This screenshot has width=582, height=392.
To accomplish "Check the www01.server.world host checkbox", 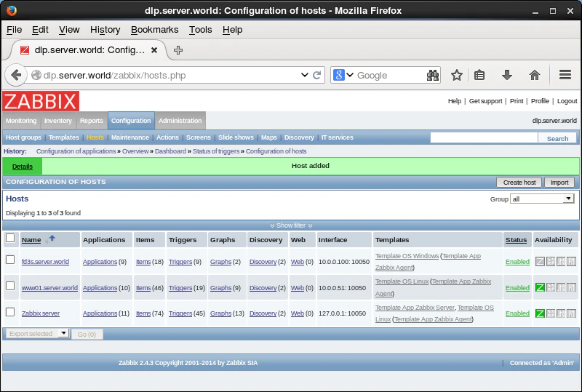I will tap(10, 286).
